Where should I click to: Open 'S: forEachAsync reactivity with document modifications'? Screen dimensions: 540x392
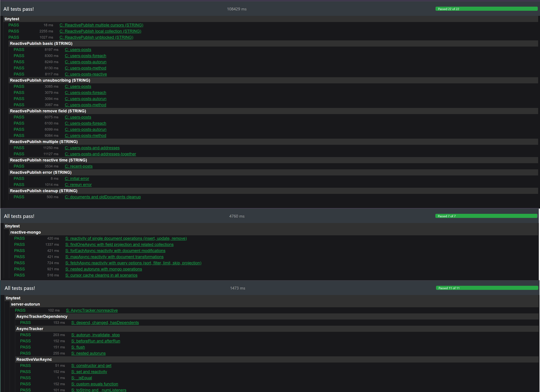(115, 251)
